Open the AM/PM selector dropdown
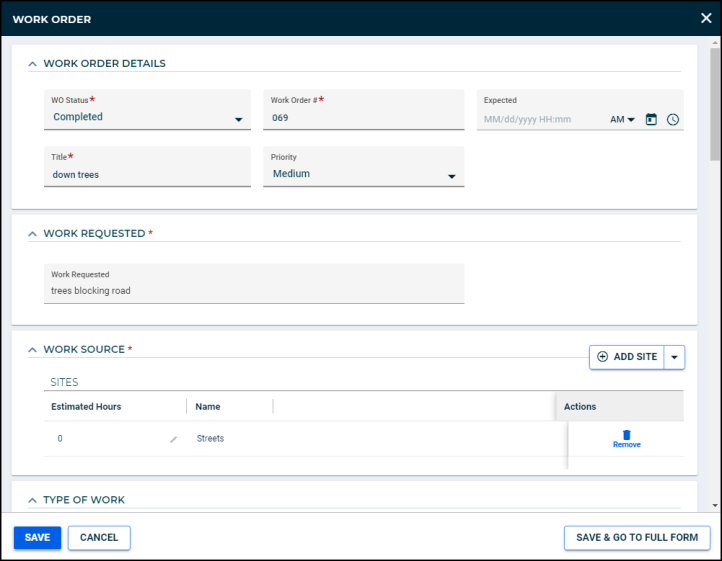The image size is (722, 561). tap(622, 119)
